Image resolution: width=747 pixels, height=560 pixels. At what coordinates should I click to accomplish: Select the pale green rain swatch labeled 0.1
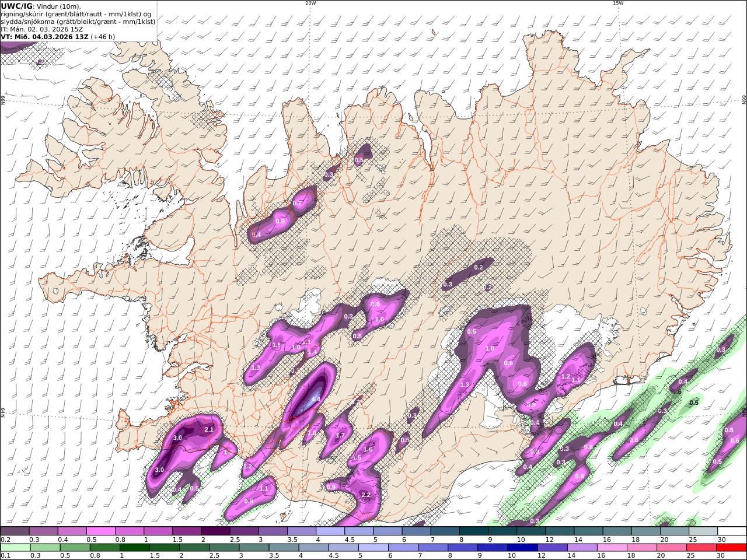click(15, 548)
